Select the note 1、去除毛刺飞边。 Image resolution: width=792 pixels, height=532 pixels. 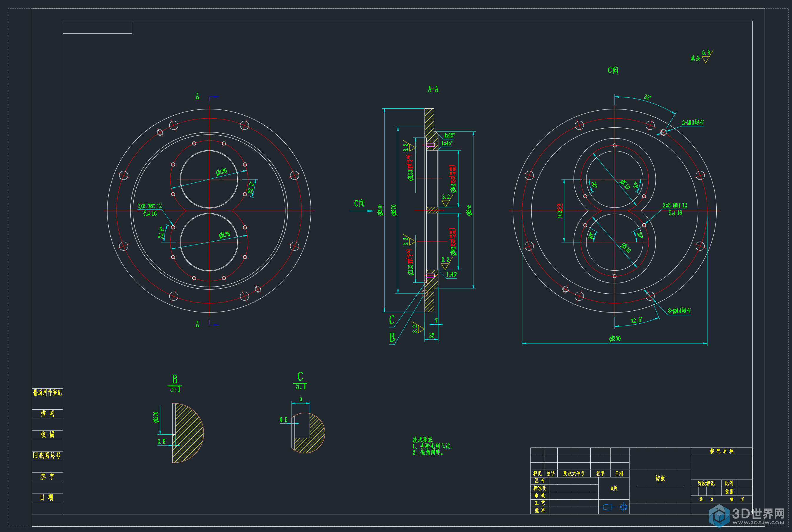click(433, 446)
